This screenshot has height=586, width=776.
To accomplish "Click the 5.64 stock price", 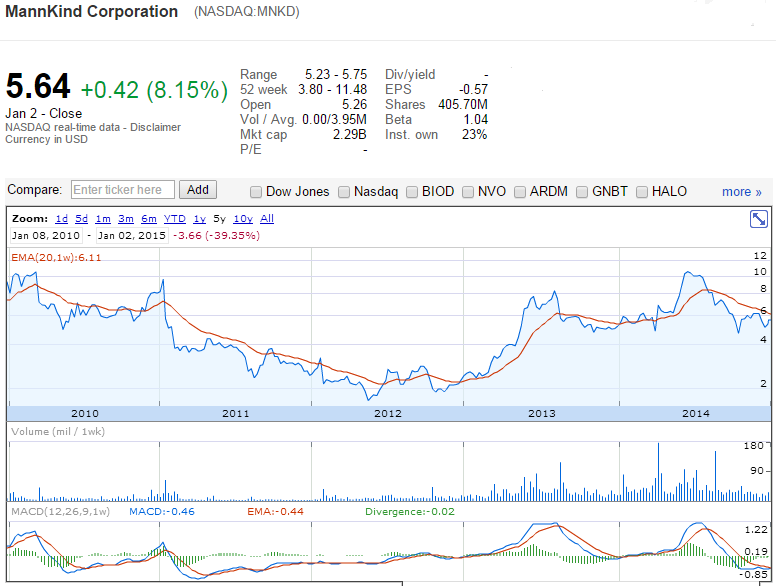I will pyautogui.click(x=38, y=86).
